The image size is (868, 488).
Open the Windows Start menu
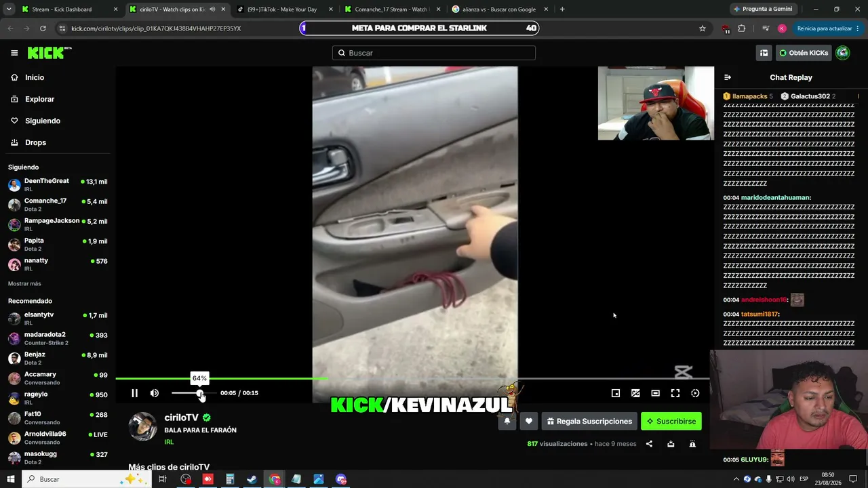tap(11, 479)
